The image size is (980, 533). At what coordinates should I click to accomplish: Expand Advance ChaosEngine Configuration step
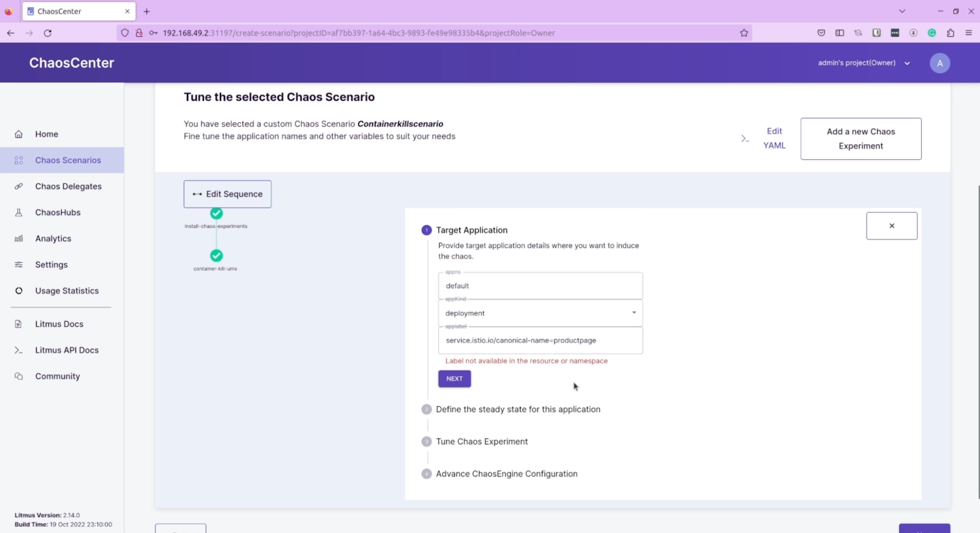click(x=507, y=474)
